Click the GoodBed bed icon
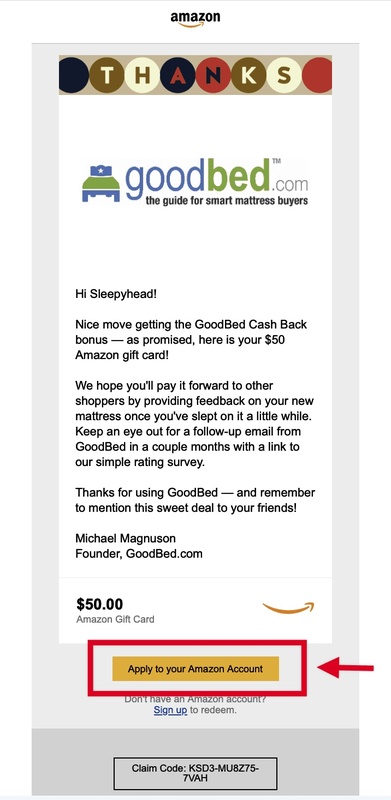Viewport: 391px width, 800px height. tap(101, 183)
